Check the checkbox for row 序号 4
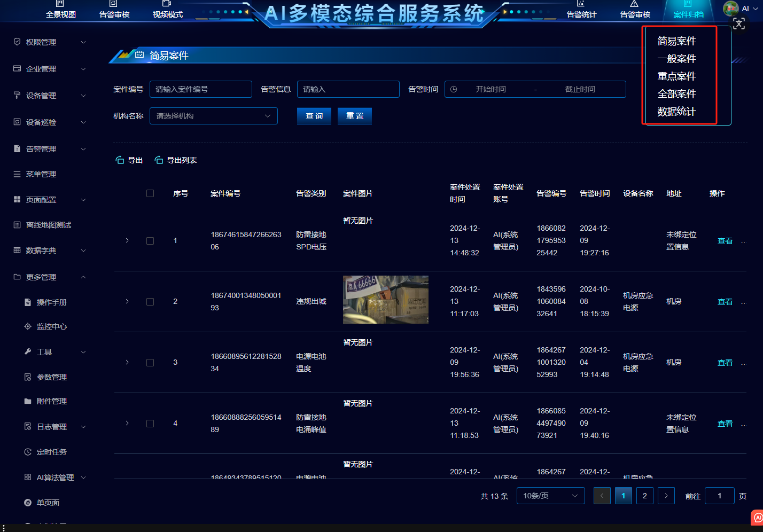 click(150, 424)
